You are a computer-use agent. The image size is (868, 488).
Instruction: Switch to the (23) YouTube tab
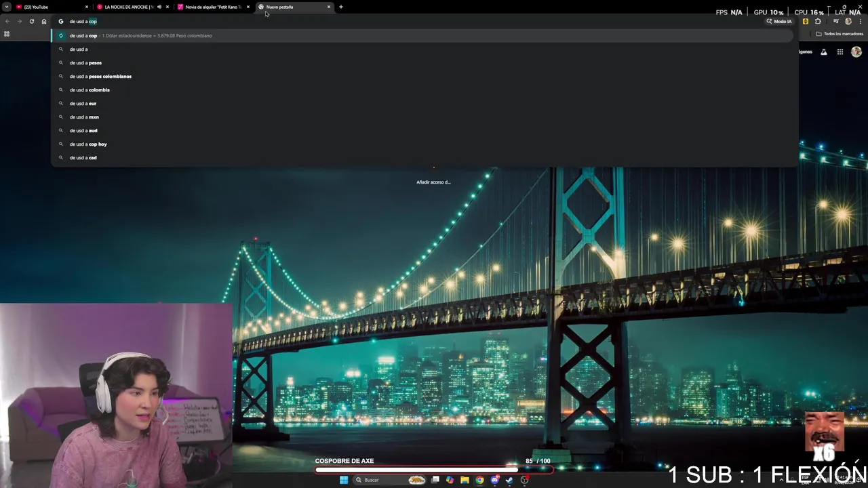(x=51, y=7)
